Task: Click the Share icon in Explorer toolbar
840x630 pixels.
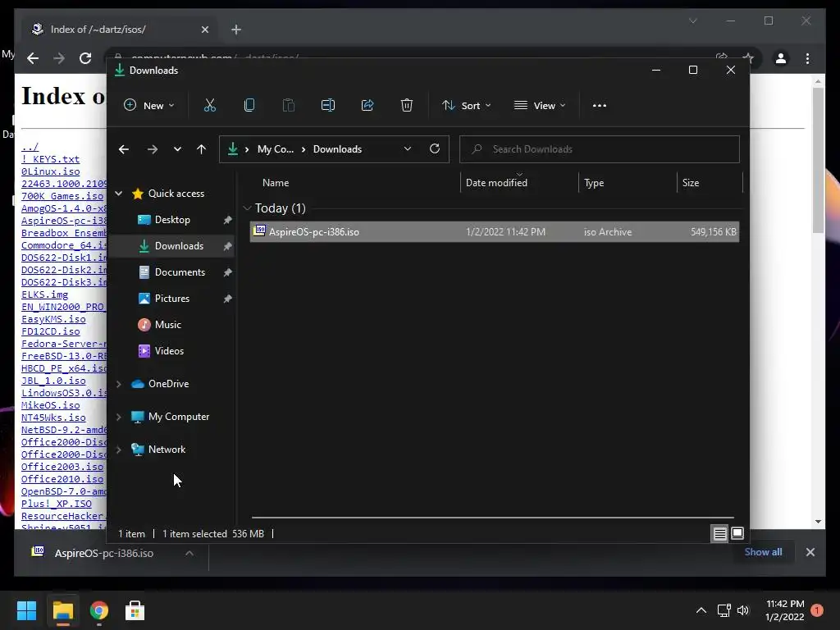Action: pyautogui.click(x=367, y=105)
